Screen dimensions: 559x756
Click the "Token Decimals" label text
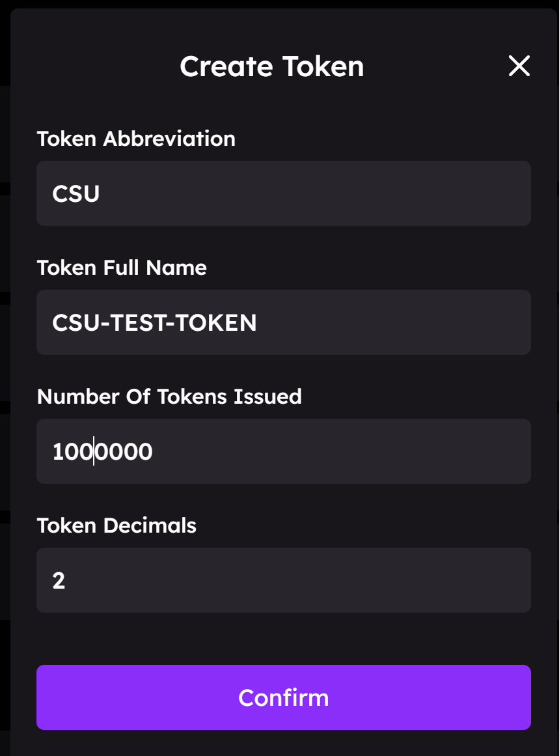click(116, 525)
